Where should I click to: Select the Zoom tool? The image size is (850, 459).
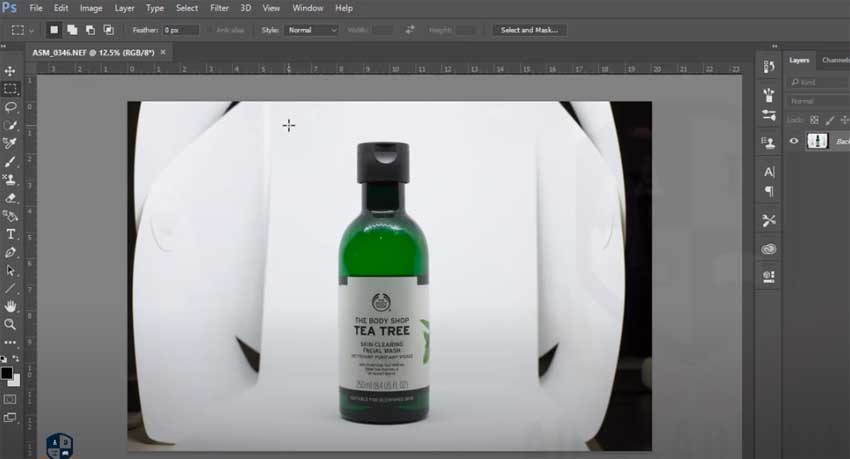click(x=10, y=325)
